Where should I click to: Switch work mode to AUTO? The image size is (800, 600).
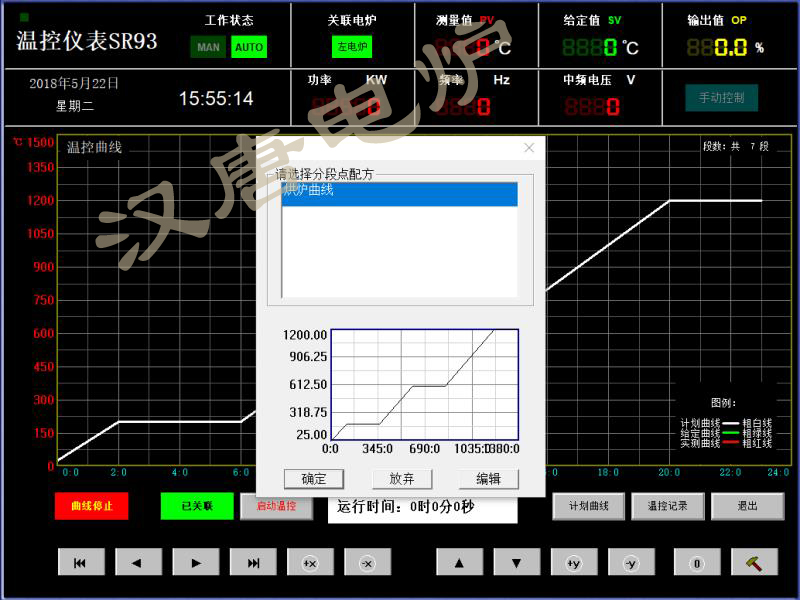pos(249,47)
